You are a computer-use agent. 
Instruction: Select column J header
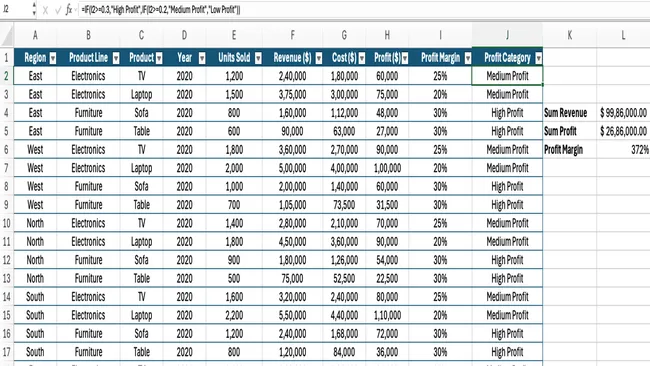[x=507, y=36]
